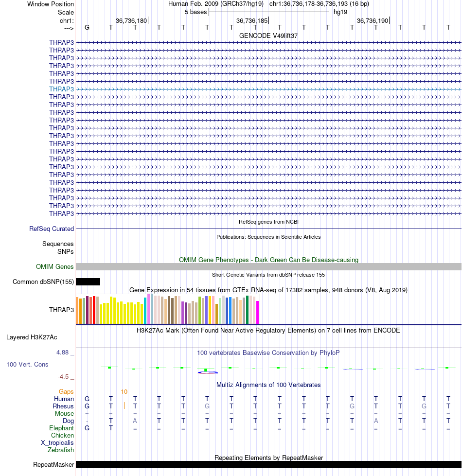Click the SNPs label
The height and width of the screenshot is (476, 462).
click(66, 252)
